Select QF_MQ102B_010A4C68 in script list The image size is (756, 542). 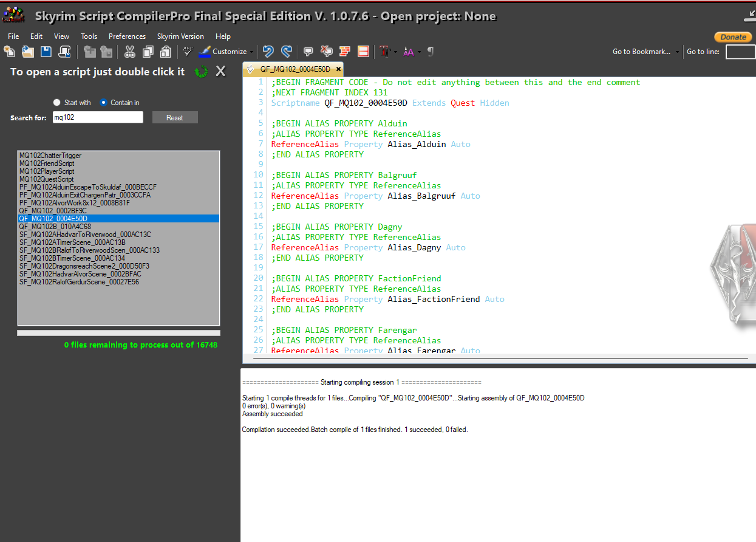[x=118, y=227]
